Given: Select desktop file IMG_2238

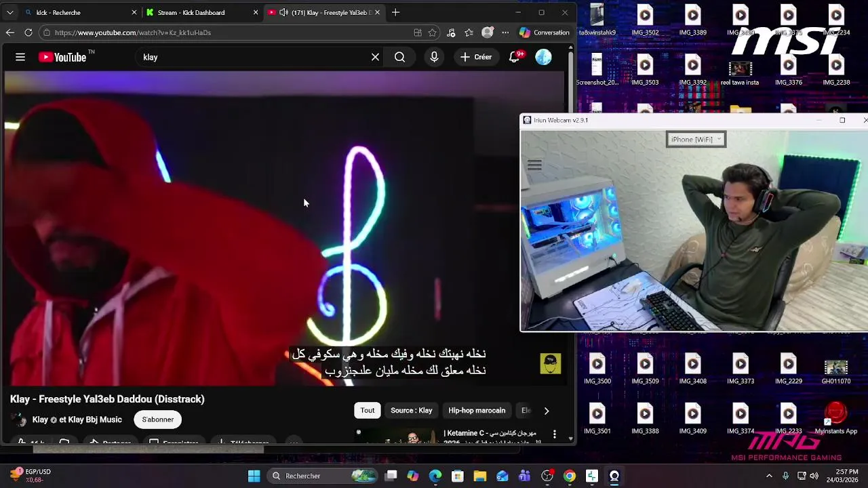Looking at the screenshot, I should tap(836, 70).
